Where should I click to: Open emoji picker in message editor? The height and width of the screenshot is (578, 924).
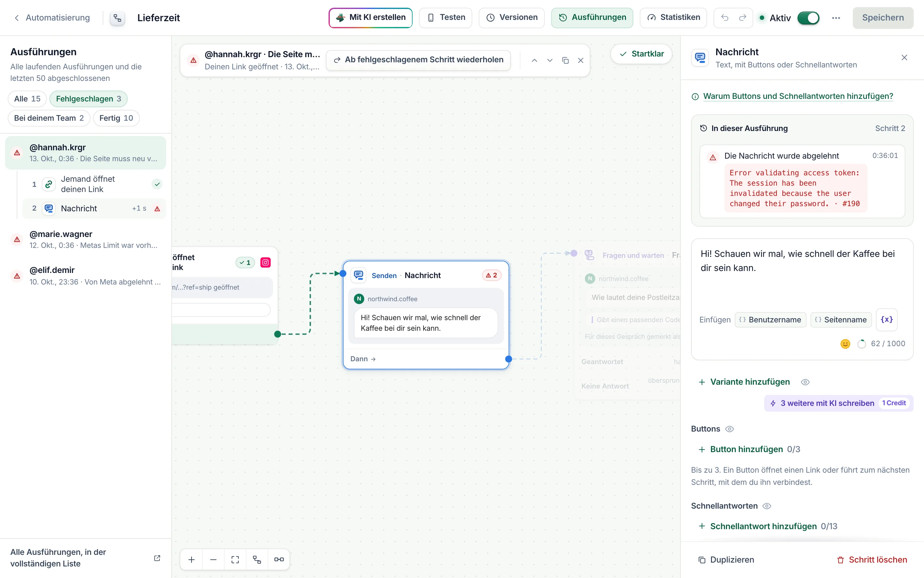click(x=845, y=344)
